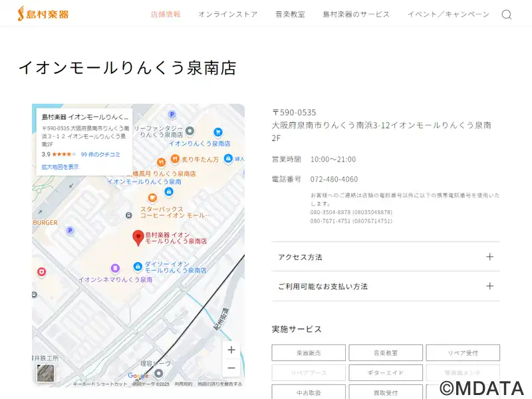Viewport: 532px width, 399px height.
Task: Select the スターバックス coffee marker
Action: (152, 198)
